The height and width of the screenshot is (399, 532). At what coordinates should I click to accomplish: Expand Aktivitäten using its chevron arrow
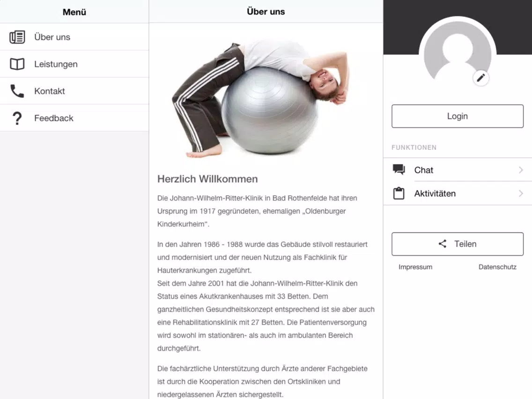tap(521, 193)
